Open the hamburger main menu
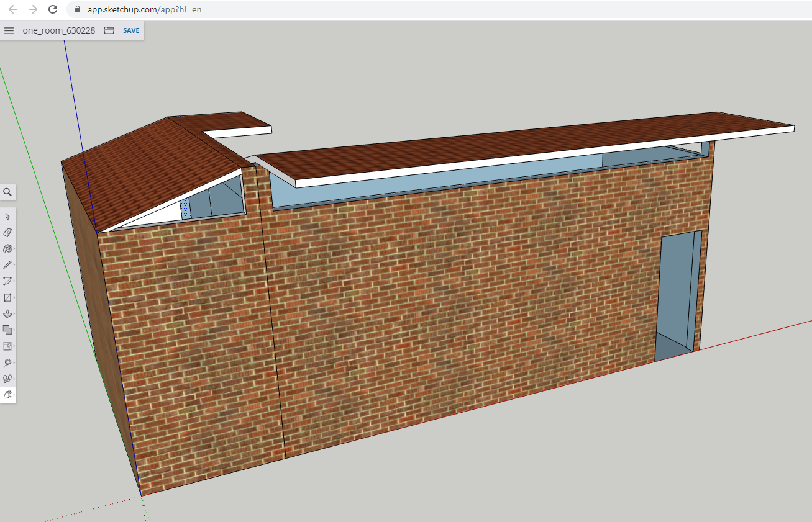The image size is (812, 522). click(x=9, y=30)
